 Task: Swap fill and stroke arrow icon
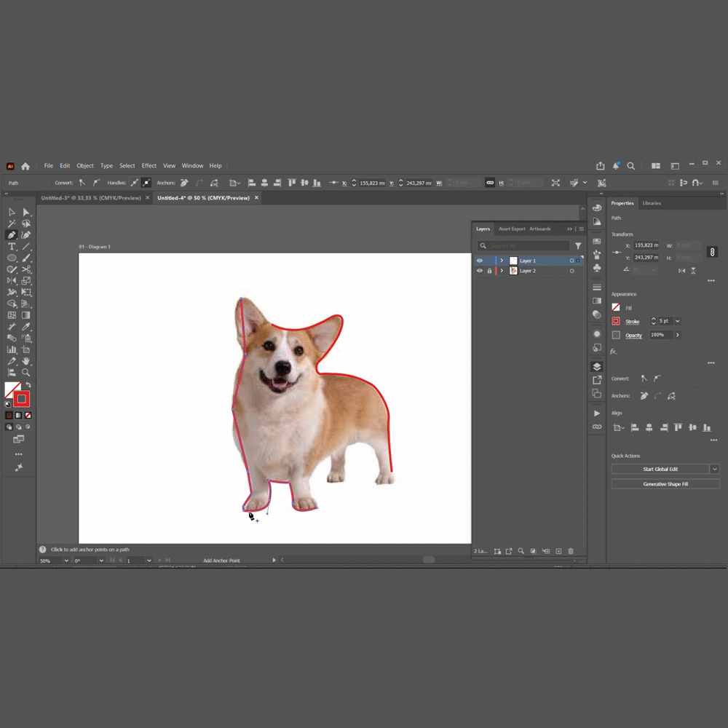(28, 385)
